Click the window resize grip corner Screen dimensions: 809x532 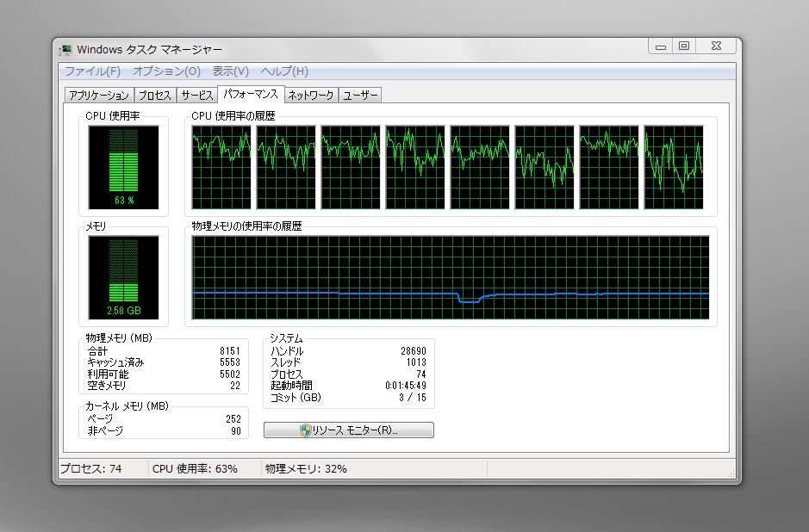tap(731, 474)
